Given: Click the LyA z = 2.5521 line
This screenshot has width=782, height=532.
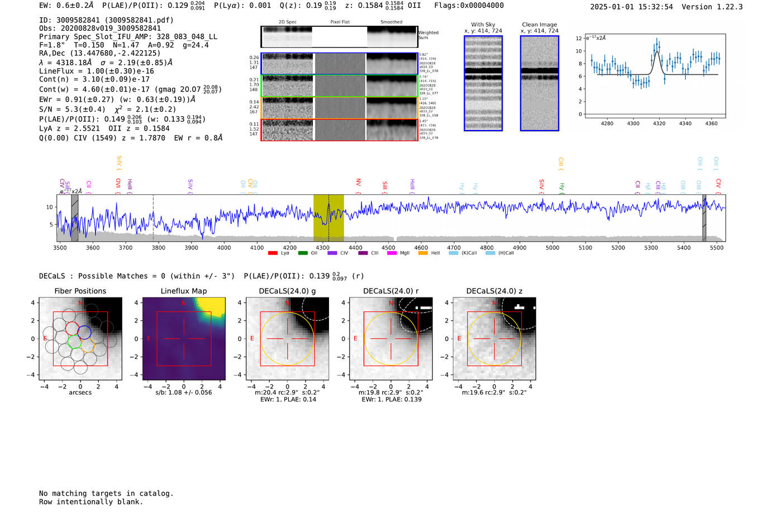Looking at the screenshot, I should click(x=66, y=128).
